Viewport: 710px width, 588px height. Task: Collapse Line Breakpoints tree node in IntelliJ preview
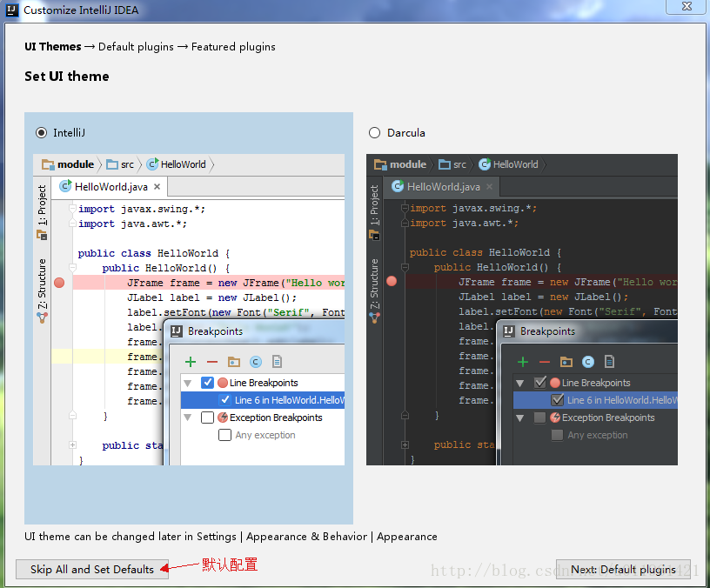(x=187, y=384)
